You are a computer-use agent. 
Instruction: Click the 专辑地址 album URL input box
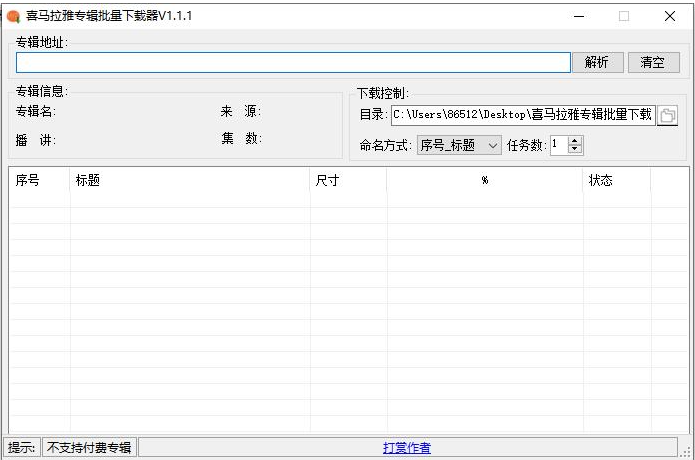(293, 62)
